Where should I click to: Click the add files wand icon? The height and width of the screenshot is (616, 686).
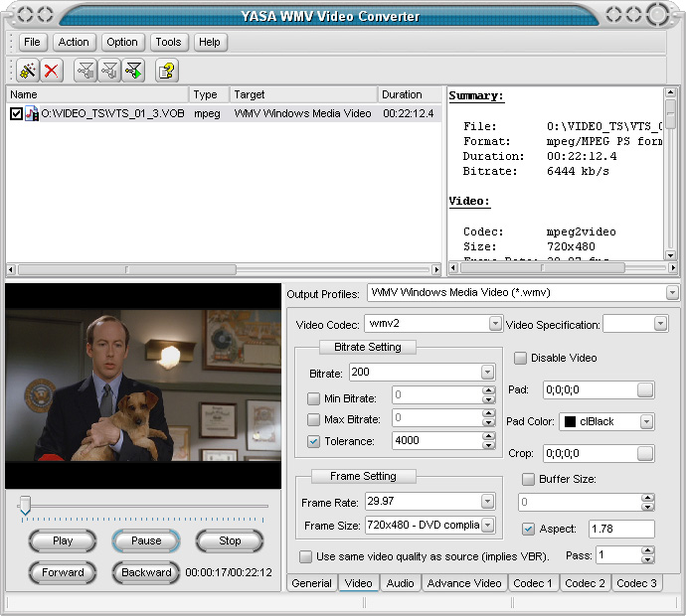[28, 71]
